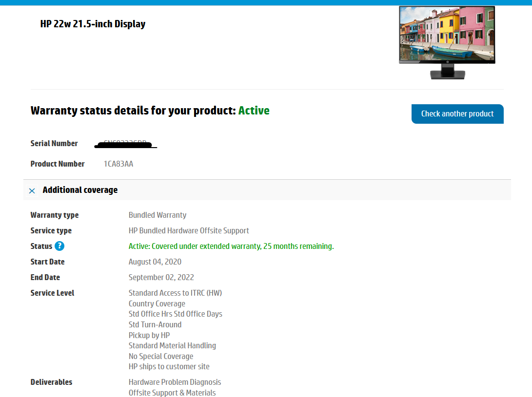532x397 pixels.
Task: Click Standard Access to ITRC (HW)
Action: [175, 293]
